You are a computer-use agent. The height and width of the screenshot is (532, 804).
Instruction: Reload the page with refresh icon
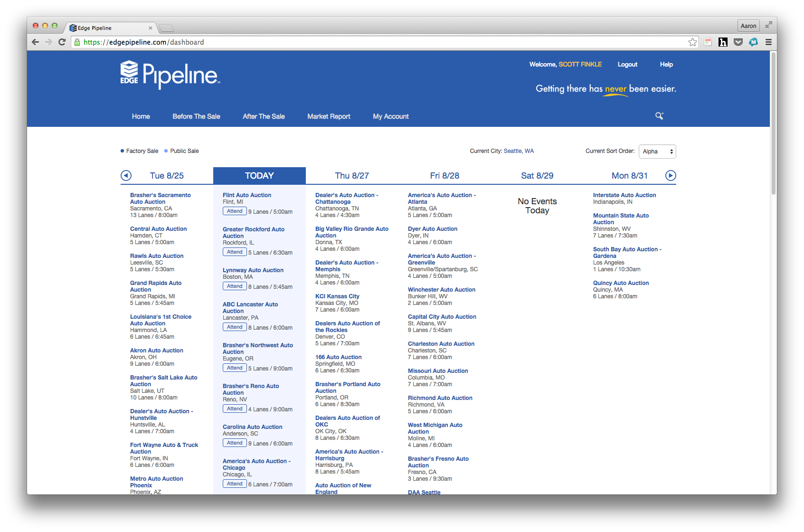(62, 42)
